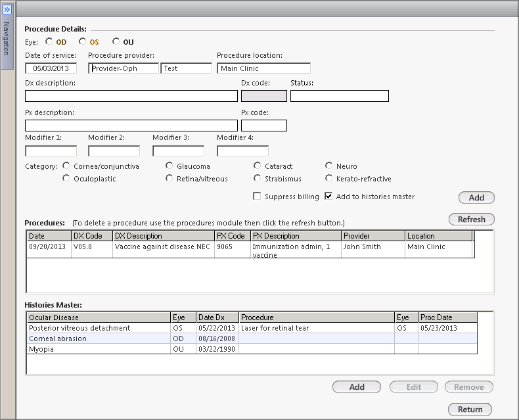Viewport: 519px width, 420px height.
Task: Select the OS eye radio button
Action: click(x=82, y=41)
